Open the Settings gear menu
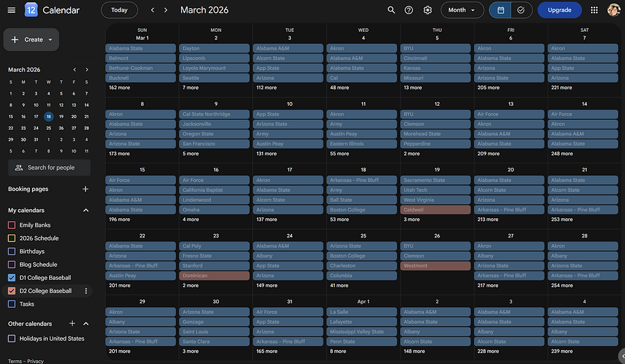The height and width of the screenshot is (364, 625). [x=427, y=10]
